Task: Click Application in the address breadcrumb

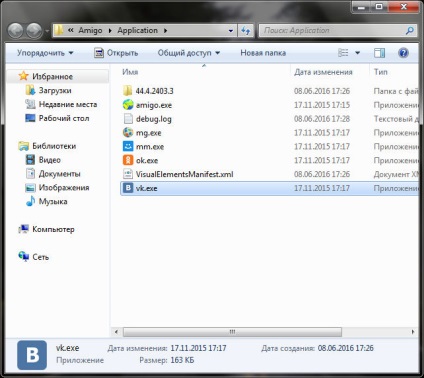Action: 137,30
